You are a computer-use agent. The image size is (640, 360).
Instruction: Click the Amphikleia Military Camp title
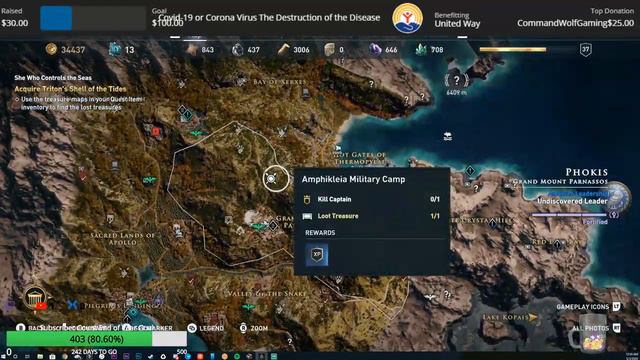pos(353,179)
